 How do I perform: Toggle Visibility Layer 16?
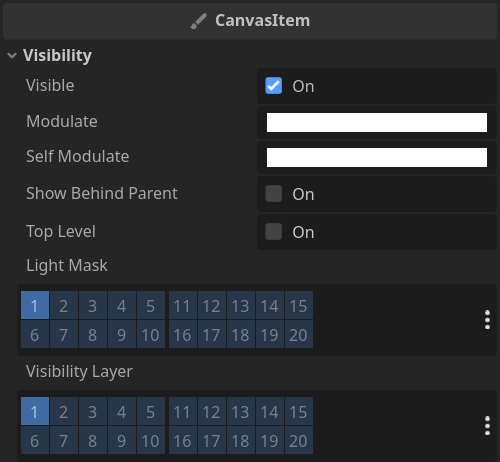pos(183,440)
